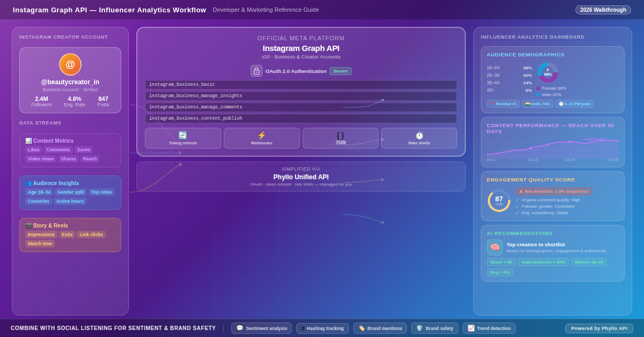Viewport: 644px width, 337px height.
Task: Click the Mumbai #1 chip
Action: tap(503, 104)
